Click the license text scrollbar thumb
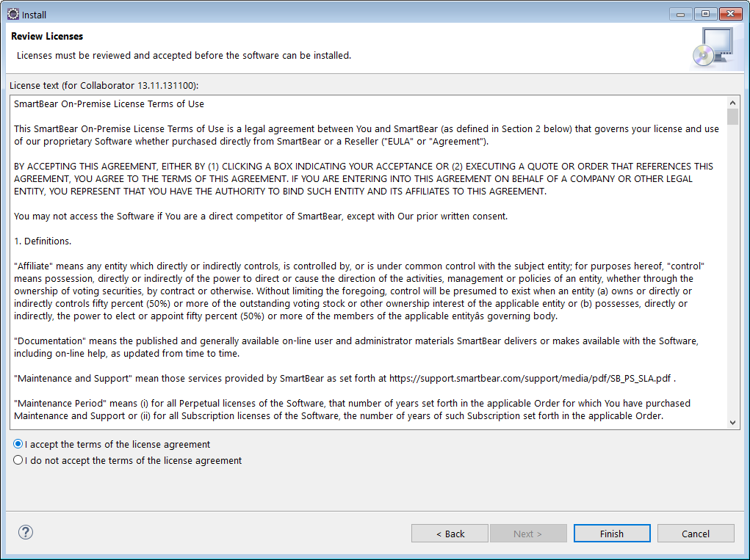This screenshot has width=750, height=560. tap(732, 117)
